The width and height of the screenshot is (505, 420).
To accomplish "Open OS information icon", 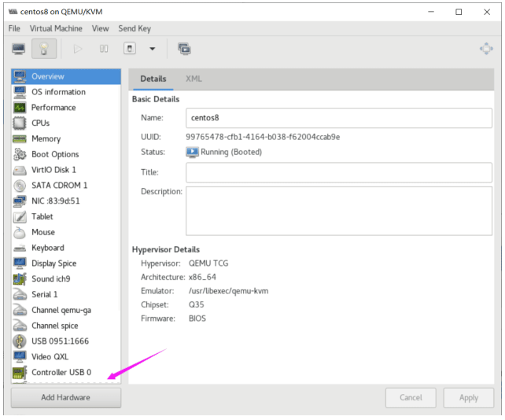I will point(20,92).
